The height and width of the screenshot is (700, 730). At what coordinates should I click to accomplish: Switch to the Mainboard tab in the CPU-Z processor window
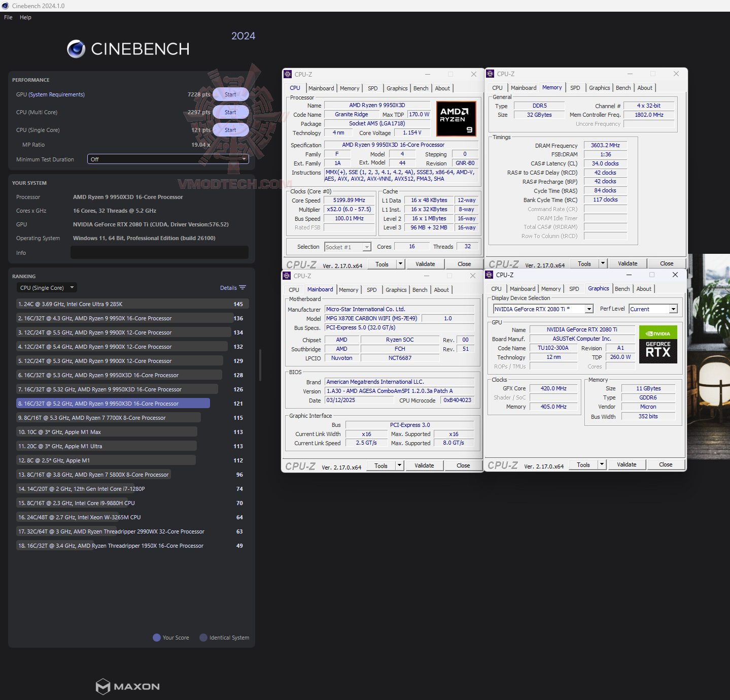[321, 88]
